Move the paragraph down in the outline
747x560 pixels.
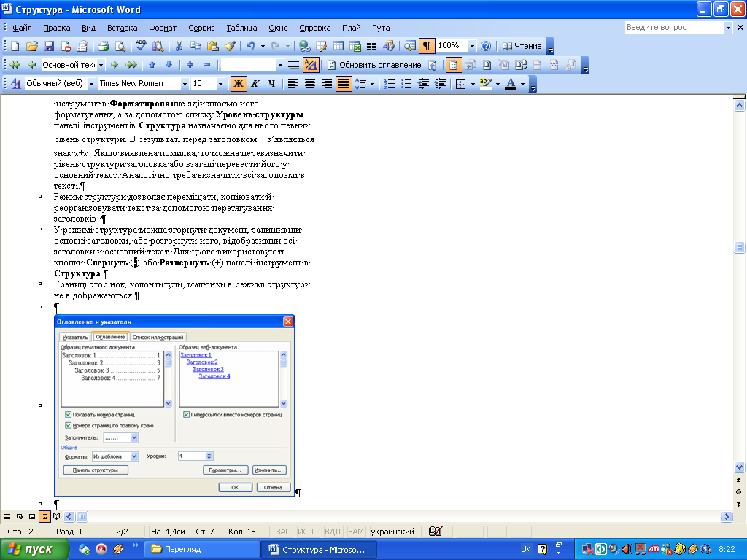click(169, 65)
